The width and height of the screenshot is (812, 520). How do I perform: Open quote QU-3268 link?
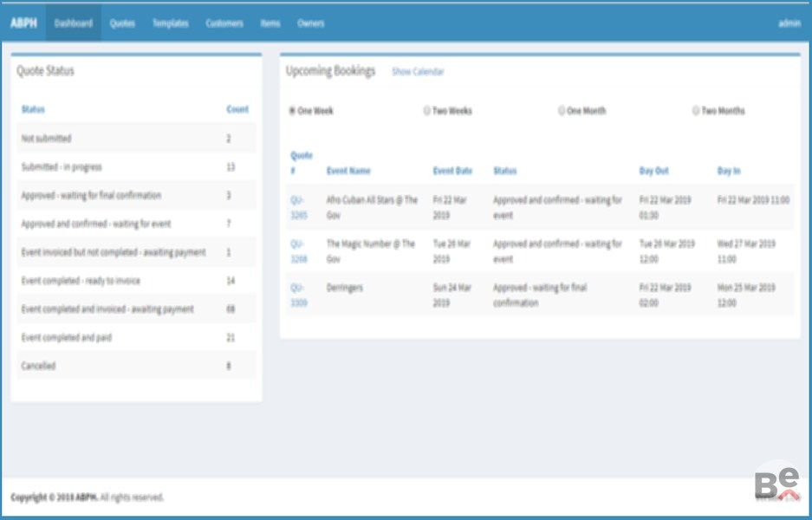point(298,251)
